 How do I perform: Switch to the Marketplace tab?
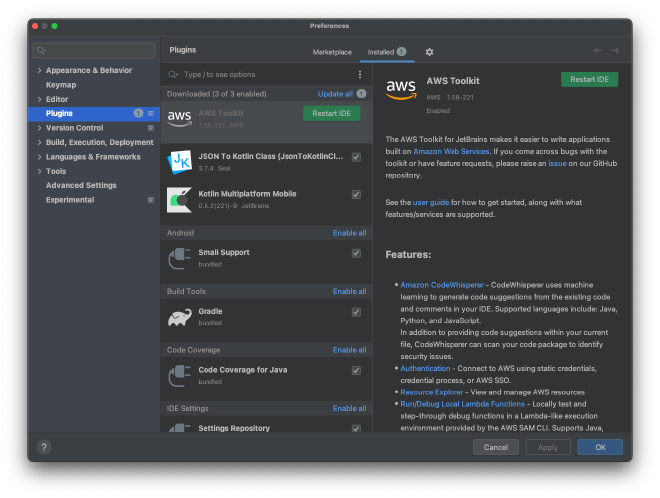pos(332,52)
